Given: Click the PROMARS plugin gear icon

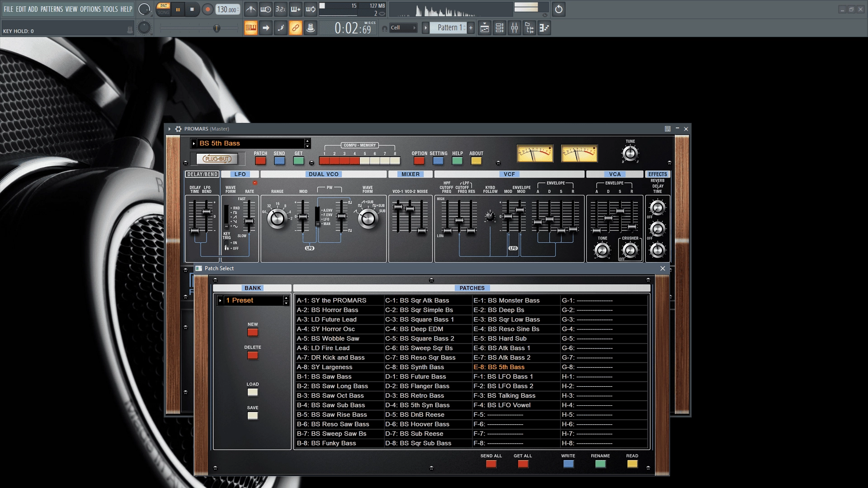Looking at the screenshot, I should tap(179, 129).
